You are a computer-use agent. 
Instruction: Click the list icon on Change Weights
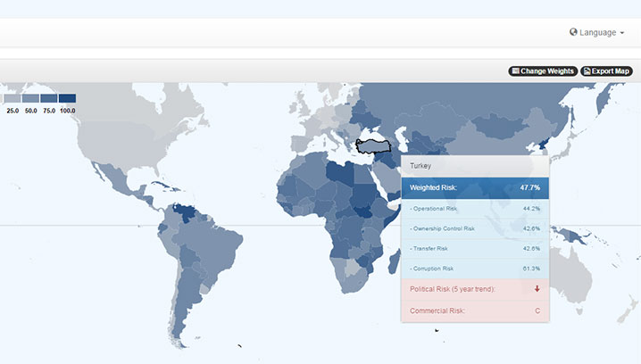point(516,70)
